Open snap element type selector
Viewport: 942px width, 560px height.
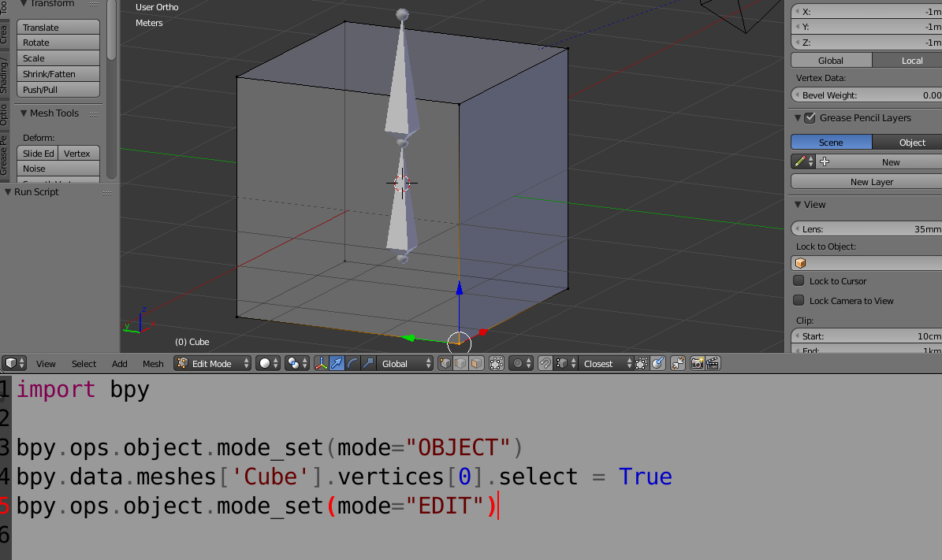565,364
